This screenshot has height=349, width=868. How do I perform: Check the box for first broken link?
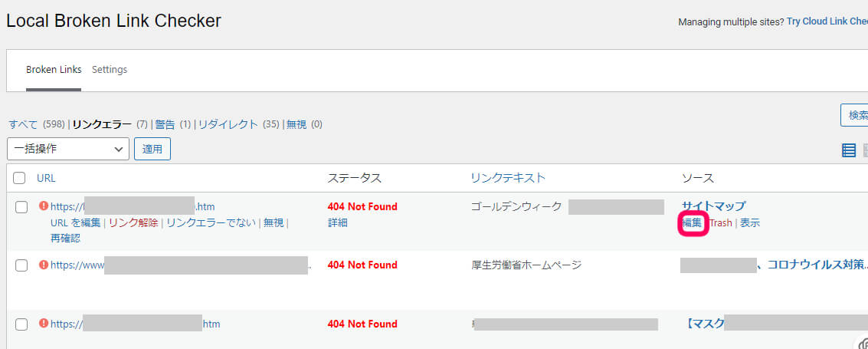pyautogui.click(x=21, y=207)
